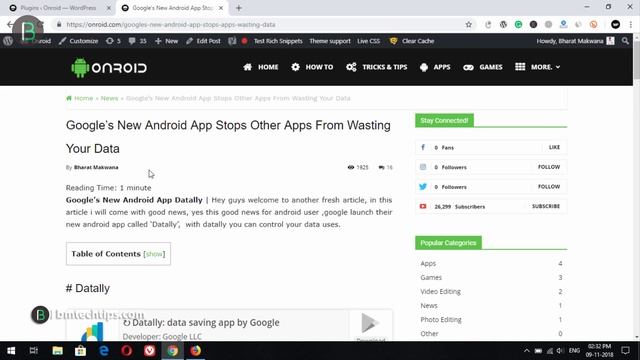
Task: Select Live CSS in the admin bar
Action: 369,41
